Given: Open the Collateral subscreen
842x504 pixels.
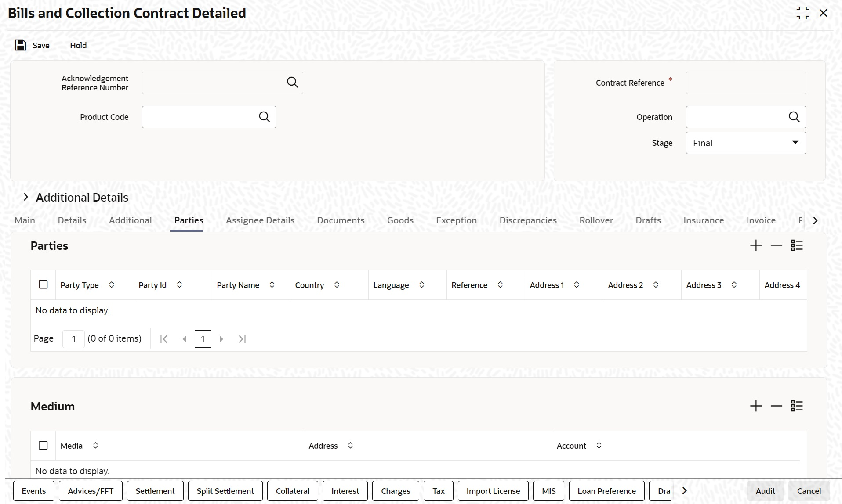Looking at the screenshot, I should click(293, 491).
